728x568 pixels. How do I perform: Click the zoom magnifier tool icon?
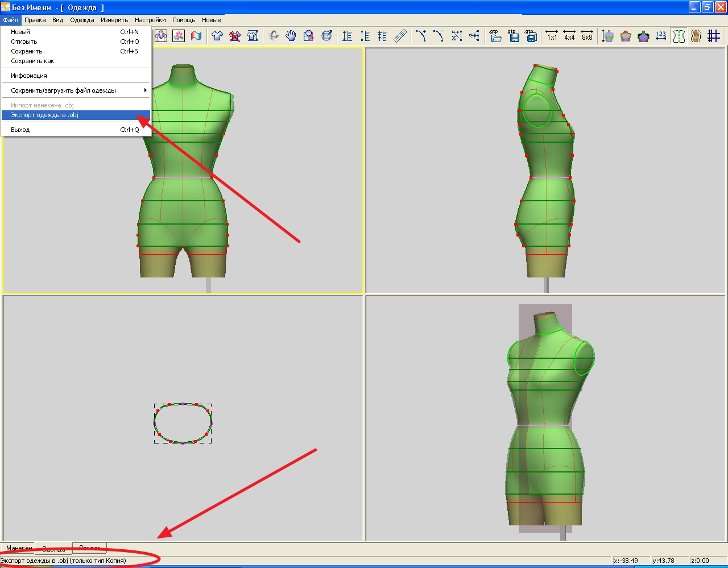pyautogui.click(x=309, y=36)
